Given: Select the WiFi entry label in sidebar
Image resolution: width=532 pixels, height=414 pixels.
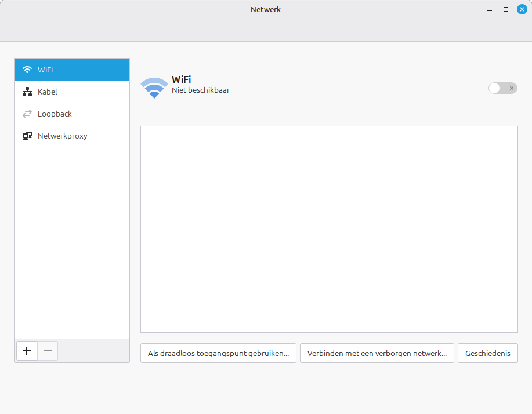Looking at the screenshot, I should 45,70.
